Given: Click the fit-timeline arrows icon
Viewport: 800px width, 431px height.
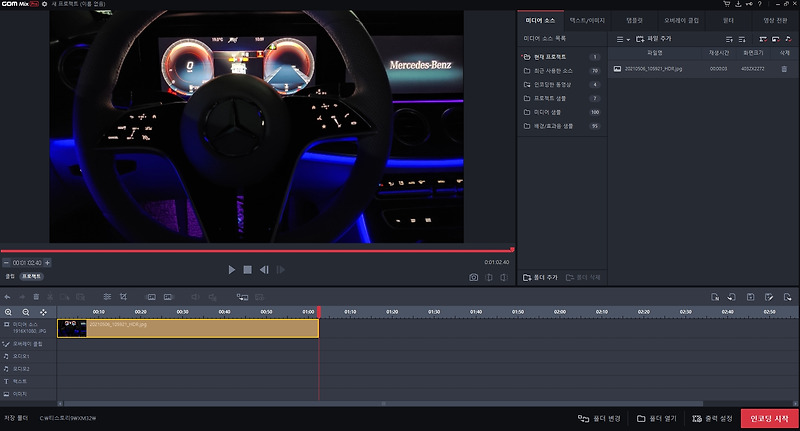Looking at the screenshot, I should 43,312.
